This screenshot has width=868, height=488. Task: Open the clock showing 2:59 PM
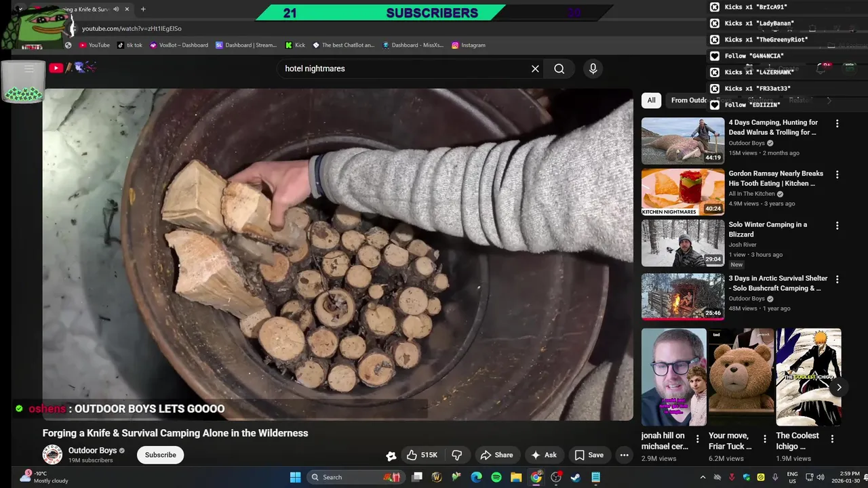pyautogui.click(x=844, y=477)
